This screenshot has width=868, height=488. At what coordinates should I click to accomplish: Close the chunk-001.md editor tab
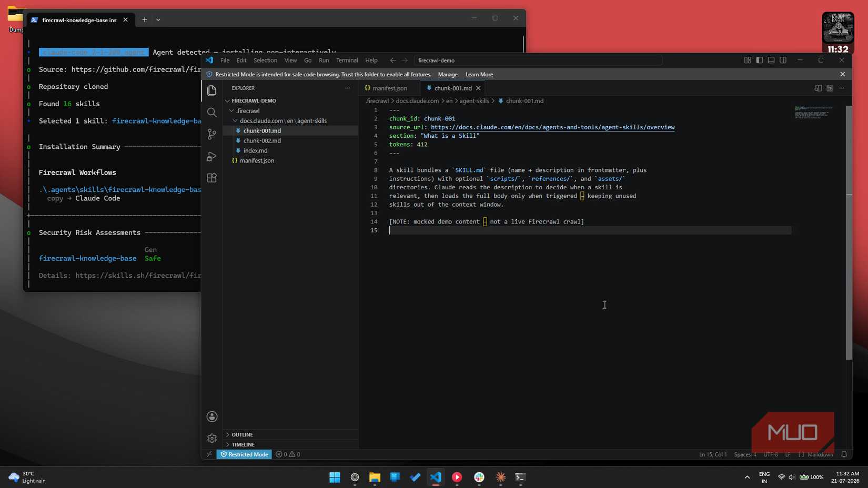478,88
